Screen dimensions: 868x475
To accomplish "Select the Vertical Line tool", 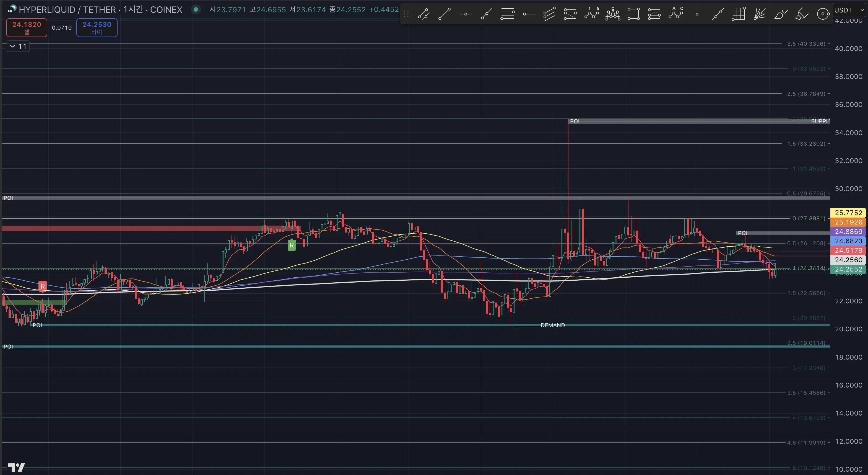I will coord(697,14).
